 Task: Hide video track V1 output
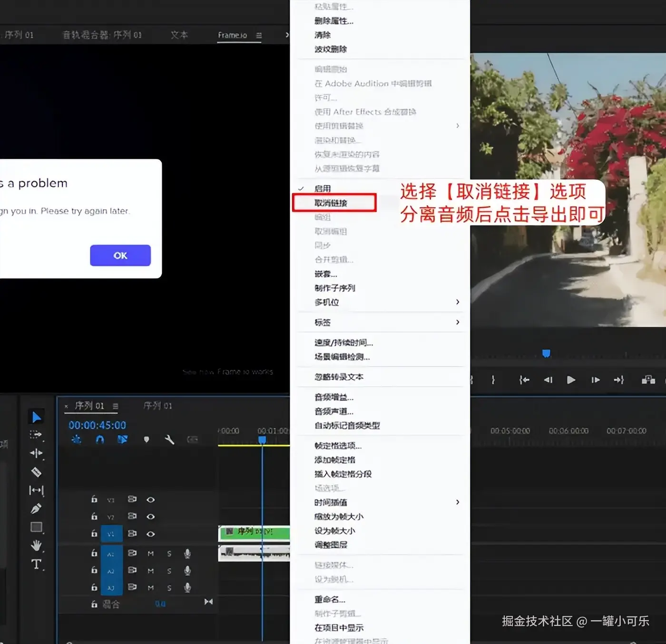[150, 534]
